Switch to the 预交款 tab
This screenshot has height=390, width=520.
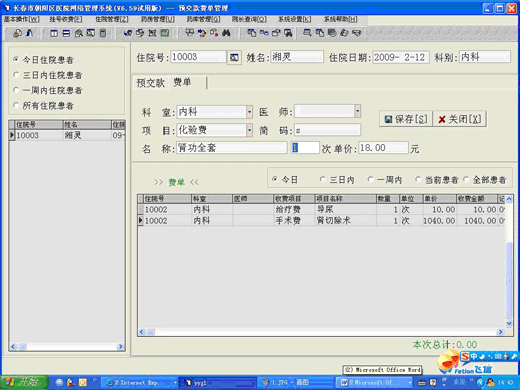pyautogui.click(x=151, y=83)
